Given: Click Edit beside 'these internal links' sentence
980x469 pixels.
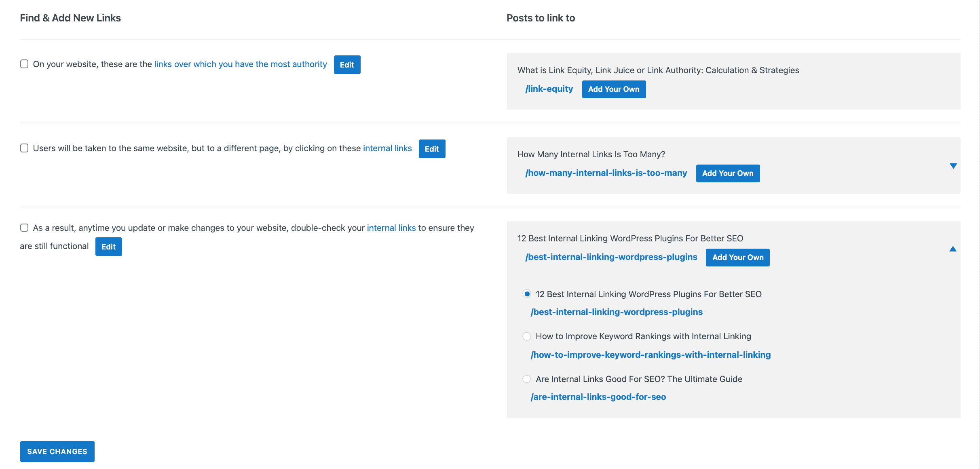Looking at the screenshot, I should (432, 149).
